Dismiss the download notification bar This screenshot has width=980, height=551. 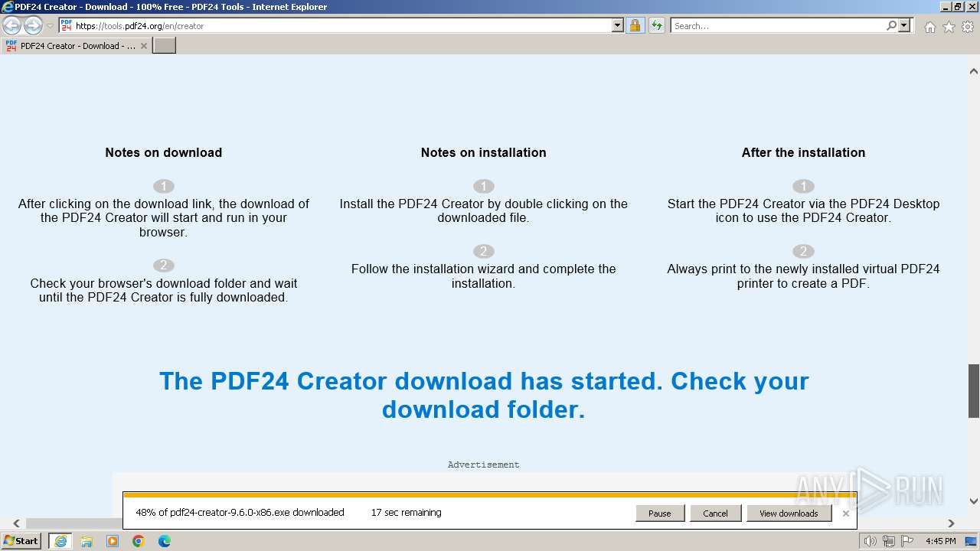coord(846,514)
